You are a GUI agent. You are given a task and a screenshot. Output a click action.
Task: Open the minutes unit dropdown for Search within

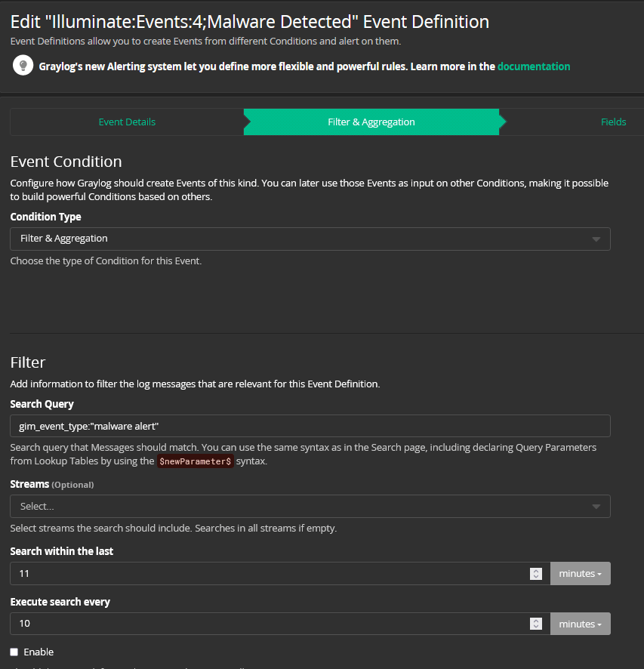(580, 574)
